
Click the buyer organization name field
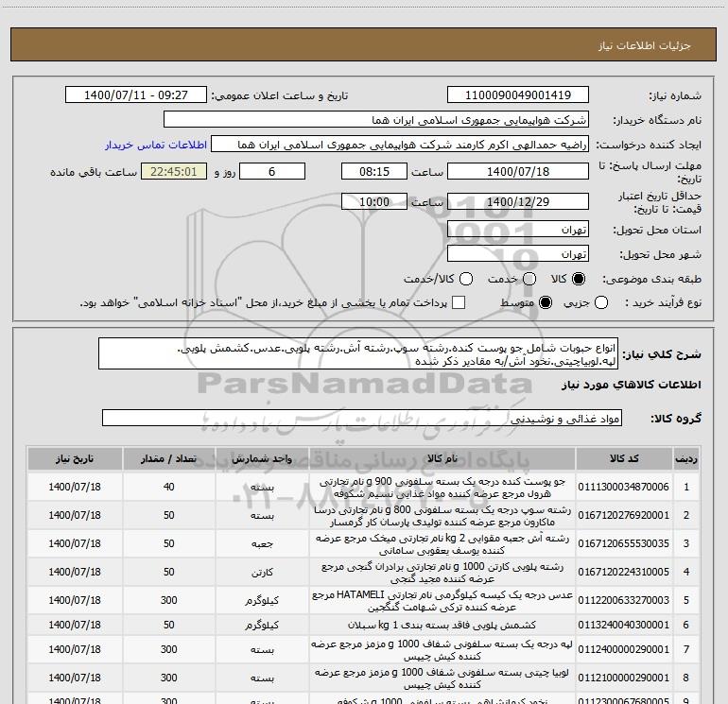pos(375,120)
